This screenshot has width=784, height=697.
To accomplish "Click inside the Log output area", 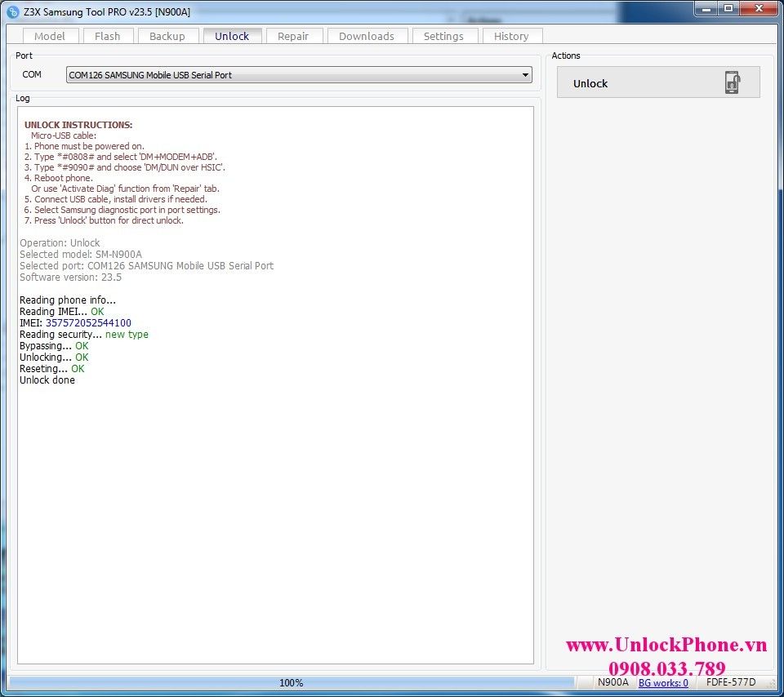I will pyautogui.click(x=275, y=490).
